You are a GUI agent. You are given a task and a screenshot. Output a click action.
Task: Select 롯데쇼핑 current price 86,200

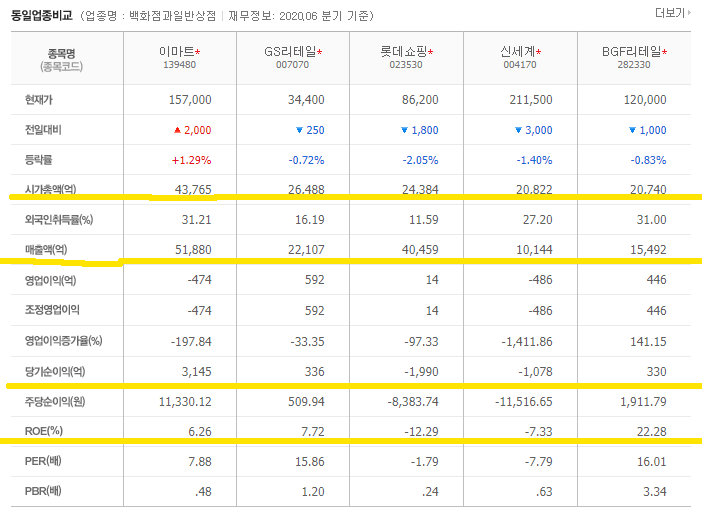420,100
